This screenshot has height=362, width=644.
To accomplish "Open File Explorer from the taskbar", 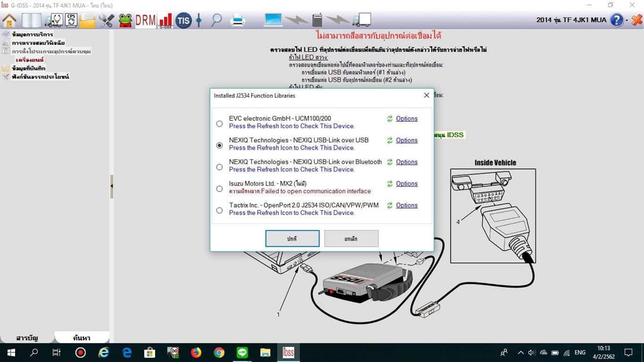I will coord(265,352).
